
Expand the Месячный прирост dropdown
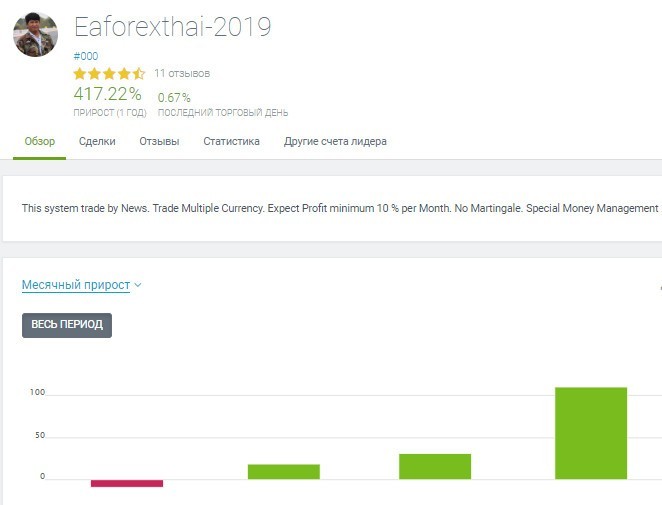point(76,285)
